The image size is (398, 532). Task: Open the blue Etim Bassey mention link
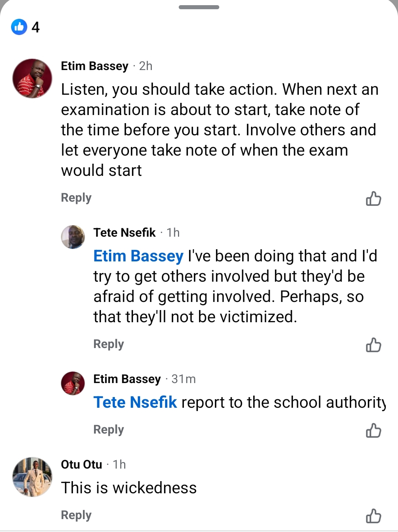138,256
